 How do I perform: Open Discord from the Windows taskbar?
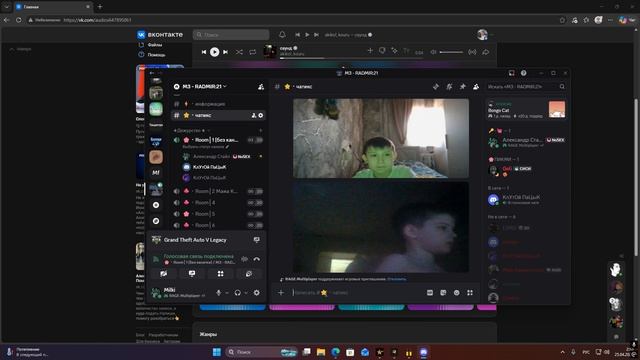(x=424, y=352)
